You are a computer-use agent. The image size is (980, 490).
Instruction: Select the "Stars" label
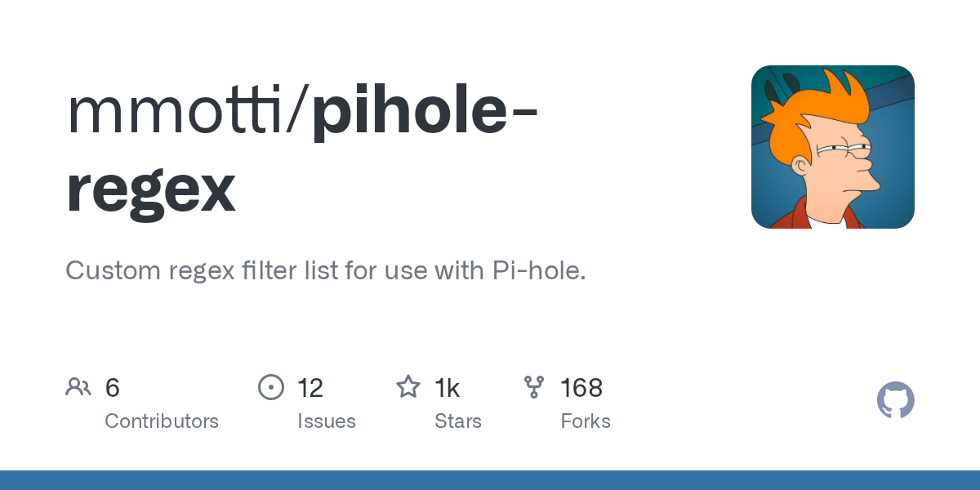tap(458, 421)
